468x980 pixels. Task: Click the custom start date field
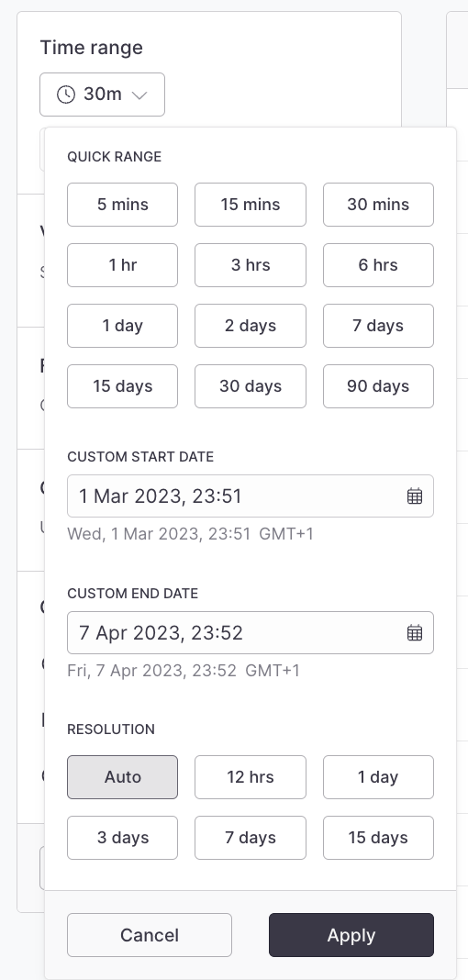[x=251, y=496]
